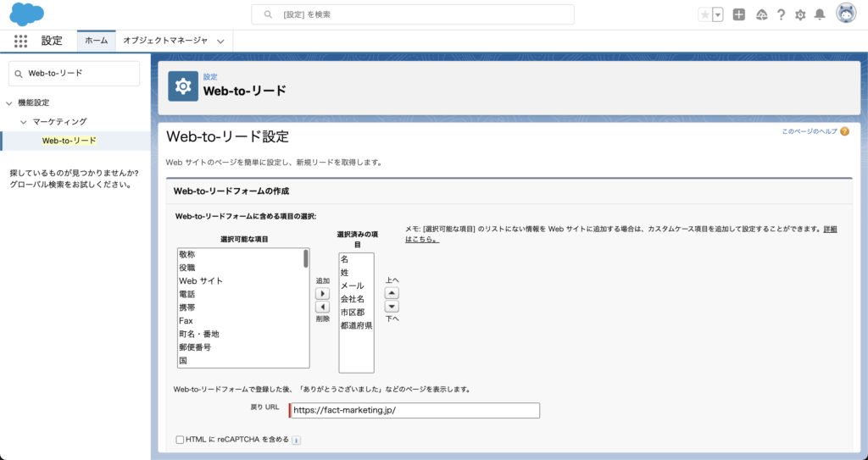868x460 pixels.
Task: Select 郵便番号 in available fields list
Action: (240, 347)
